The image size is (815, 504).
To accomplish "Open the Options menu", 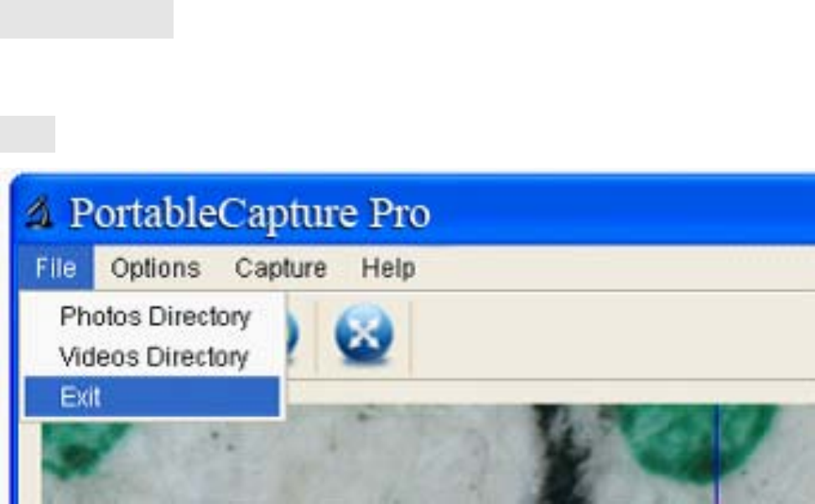I will (155, 268).
